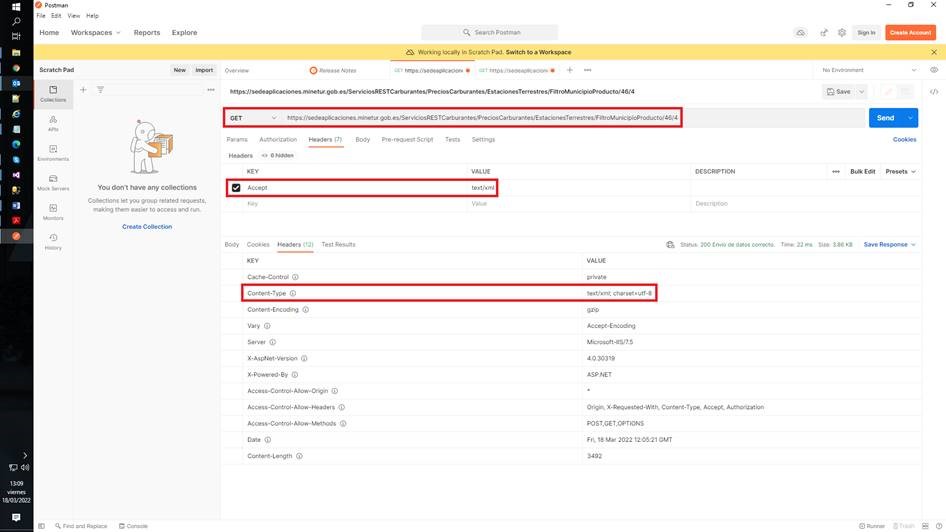Click the Switch to a Workspace link
Image resolution: width=946 pixels, height=532 pixels.
[x=538, y=52]
